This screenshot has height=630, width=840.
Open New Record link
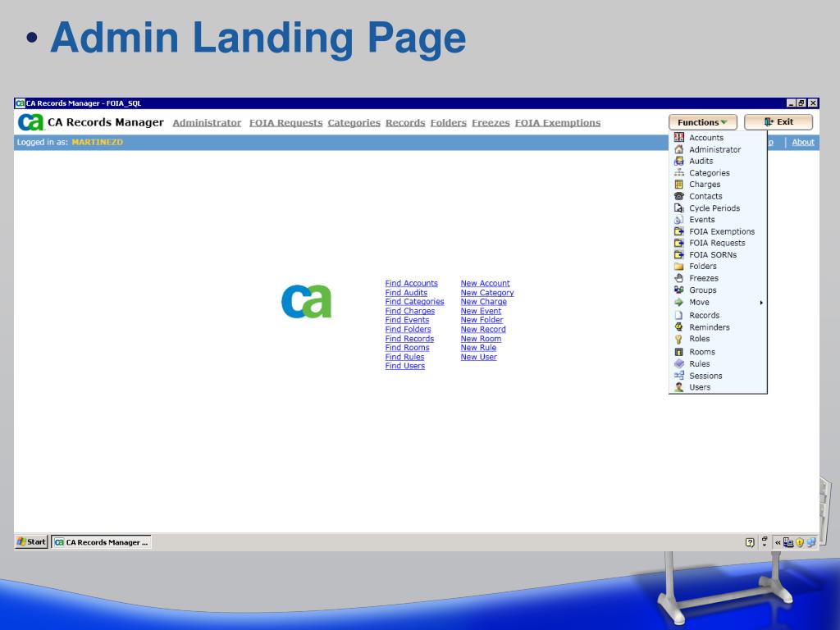483,329
